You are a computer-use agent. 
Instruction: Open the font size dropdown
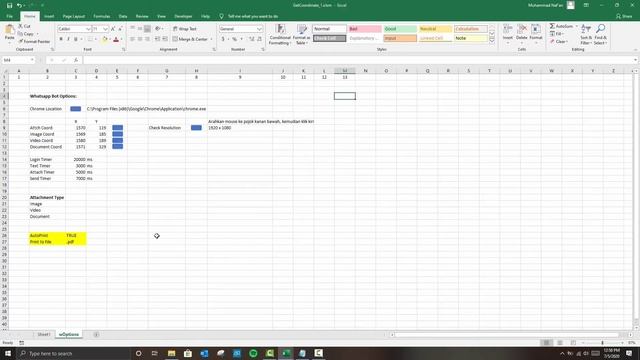tap(105, 29)
